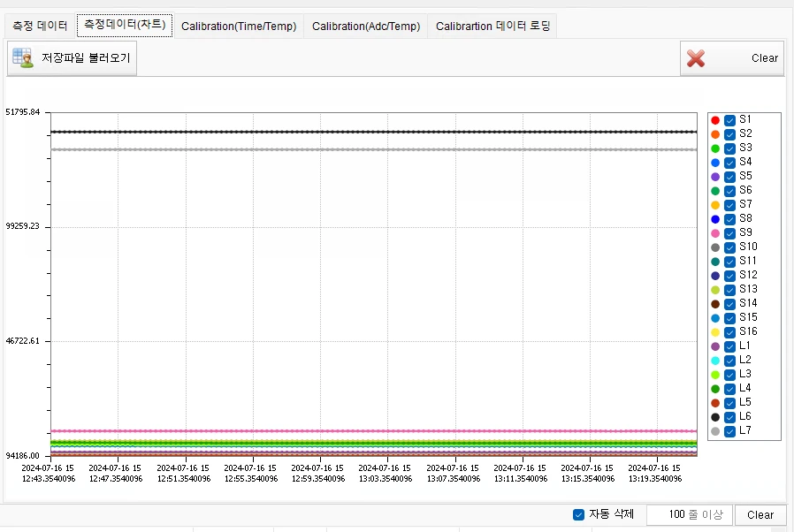Click y-axis value 94186.00
Viewport: 794px width, 532px height.
pos(23,456)
